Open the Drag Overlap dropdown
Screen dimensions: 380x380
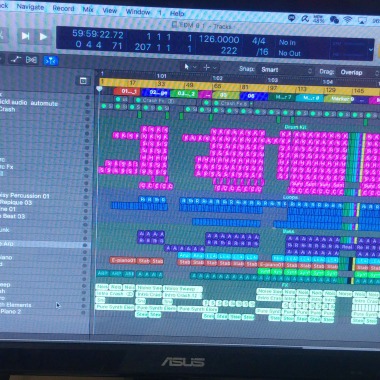(358, 72)
